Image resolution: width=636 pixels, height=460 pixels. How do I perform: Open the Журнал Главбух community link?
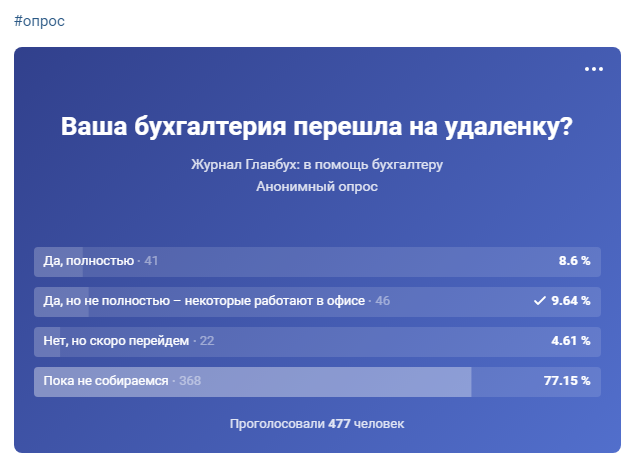(x=317, y=164)
